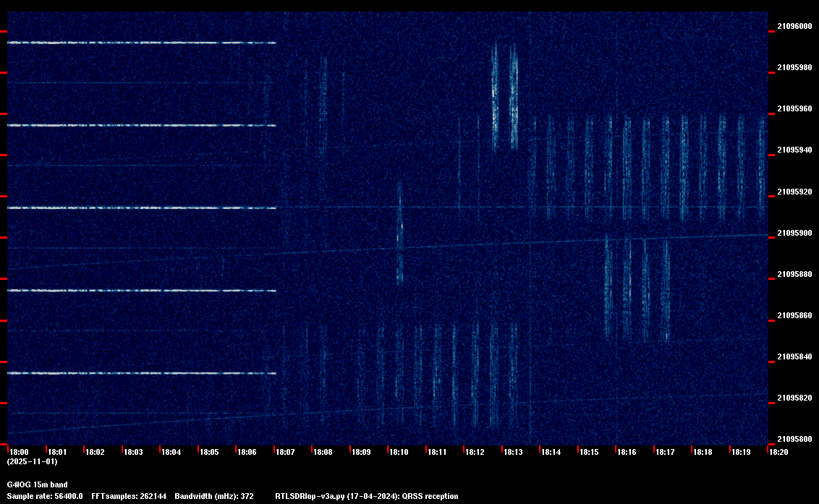Click the 21095980 frequency label
The height and width of the screenshot is (504, 819).
point(794,67)
